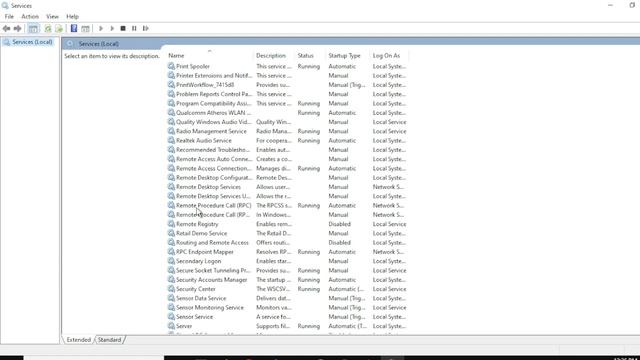Click the Refresh toolbar icon

(48, 29)
